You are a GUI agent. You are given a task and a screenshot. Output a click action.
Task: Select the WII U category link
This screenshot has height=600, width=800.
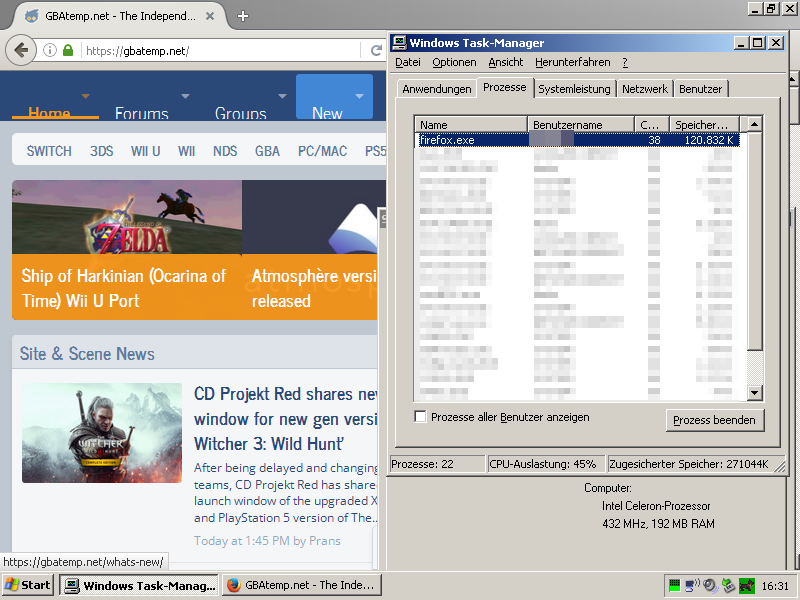pos(145,151)
